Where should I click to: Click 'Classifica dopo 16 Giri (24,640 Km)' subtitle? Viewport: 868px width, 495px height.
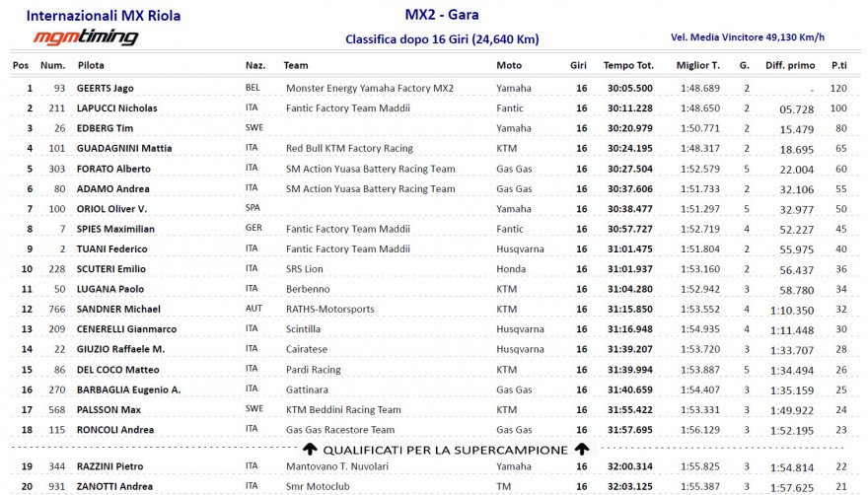[x=442, y=39]
